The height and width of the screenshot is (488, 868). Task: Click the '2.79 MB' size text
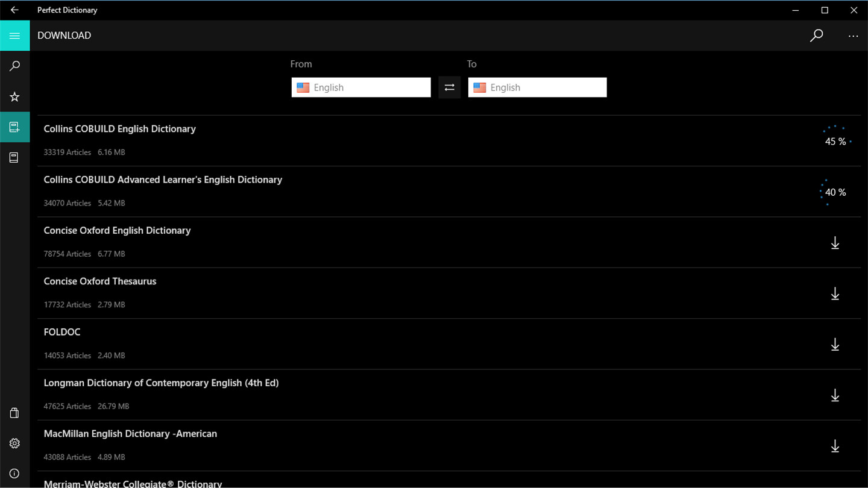[x=112, y=305]
